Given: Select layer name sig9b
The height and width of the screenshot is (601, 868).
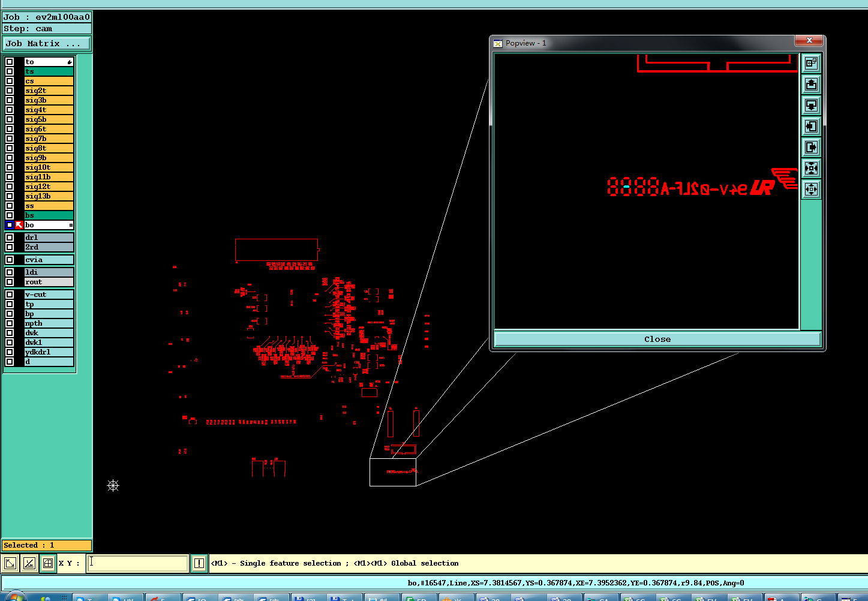Looking at the screenshot, I should 49,158.
